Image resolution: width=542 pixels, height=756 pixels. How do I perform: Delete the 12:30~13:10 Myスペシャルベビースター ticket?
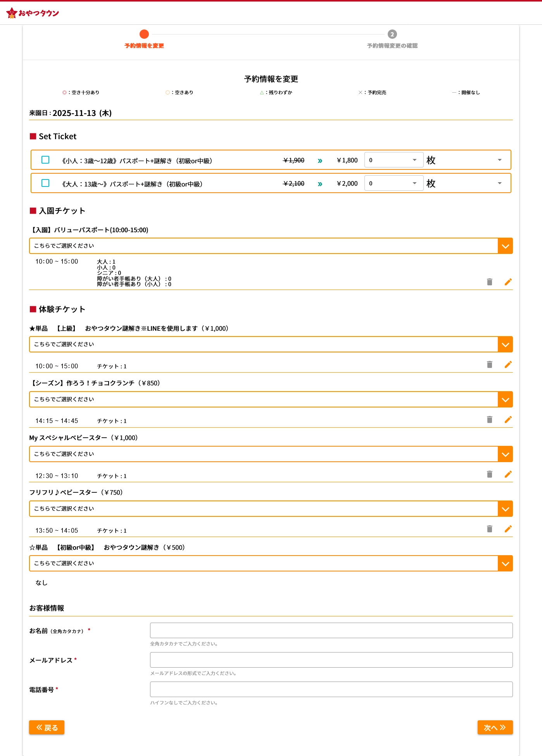pos(489,474)
